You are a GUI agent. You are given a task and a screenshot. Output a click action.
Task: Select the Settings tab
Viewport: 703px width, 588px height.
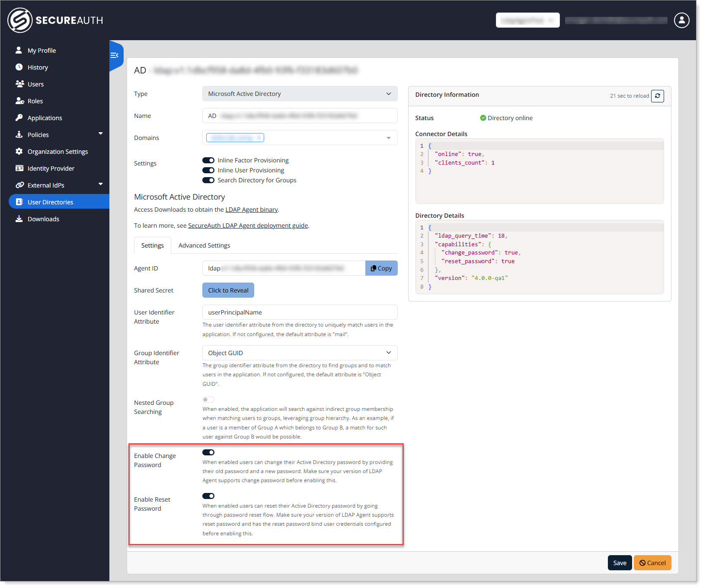[x=153, y=245]
